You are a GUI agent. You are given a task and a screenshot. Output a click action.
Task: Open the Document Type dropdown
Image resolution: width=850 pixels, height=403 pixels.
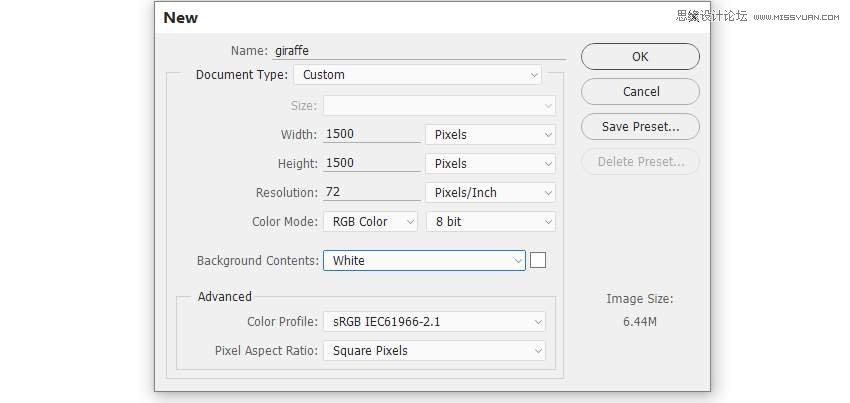click(417, 75)
